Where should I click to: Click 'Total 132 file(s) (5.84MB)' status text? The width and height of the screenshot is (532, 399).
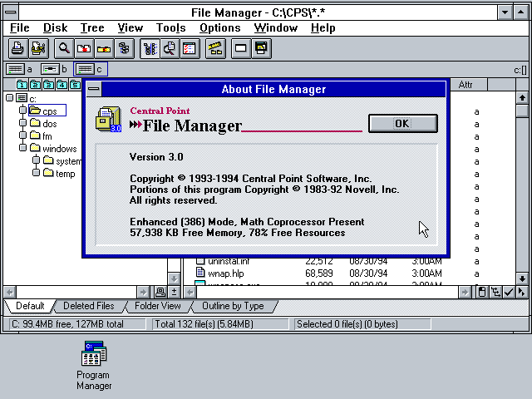click(204, 324)
